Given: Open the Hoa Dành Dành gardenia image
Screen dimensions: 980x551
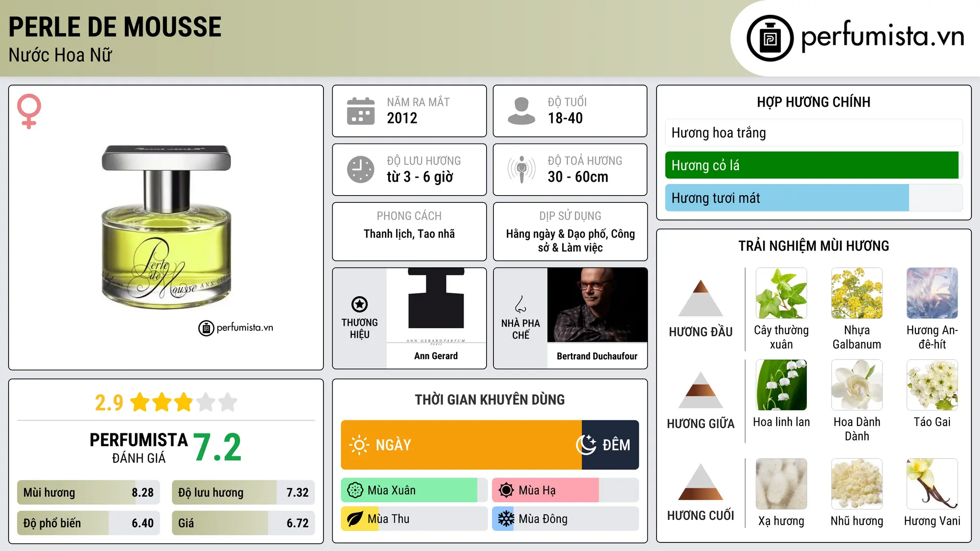Looking at the screenshot, I should pyautogui.click(x=857, y=385).
